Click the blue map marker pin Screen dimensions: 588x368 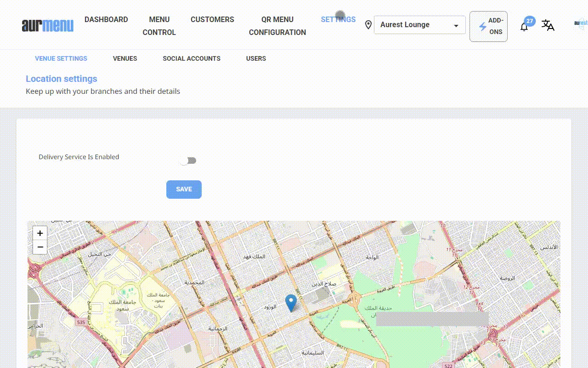291,303
